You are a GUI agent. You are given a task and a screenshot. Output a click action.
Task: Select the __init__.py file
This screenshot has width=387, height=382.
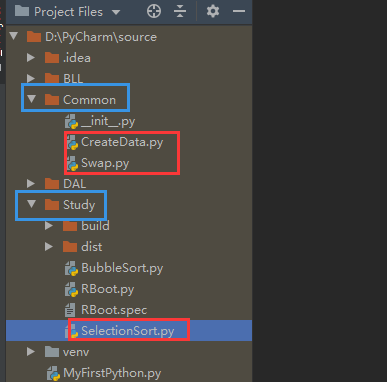pyautogui.click(x=108, y=121)
